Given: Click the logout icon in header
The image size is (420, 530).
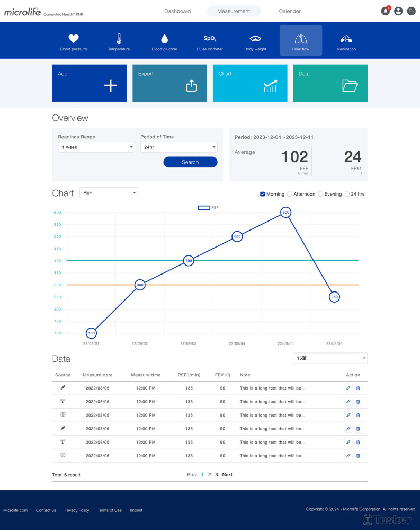Looking at the screenshot, I should coord(411,11).
